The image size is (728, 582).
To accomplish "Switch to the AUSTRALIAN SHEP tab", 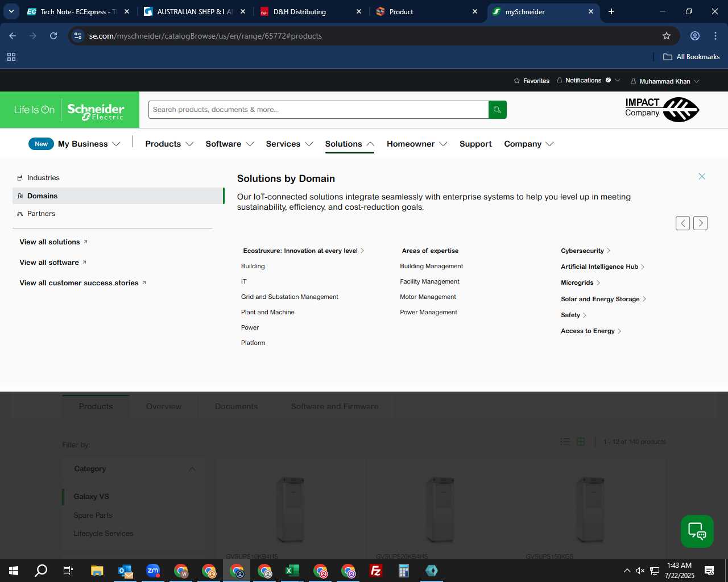I will (195, 11).
